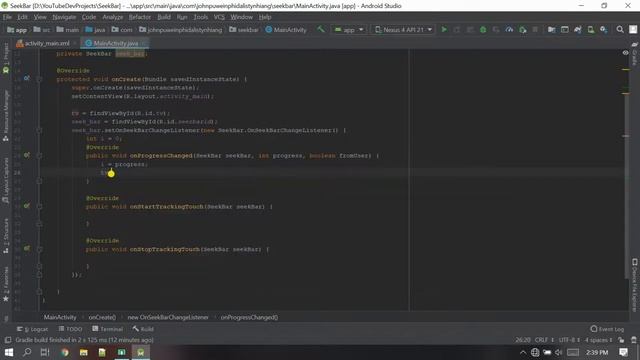Open SDK Manager icon in toolbar
The height and width of the screenshot is (360, 640).
(604, 30)
